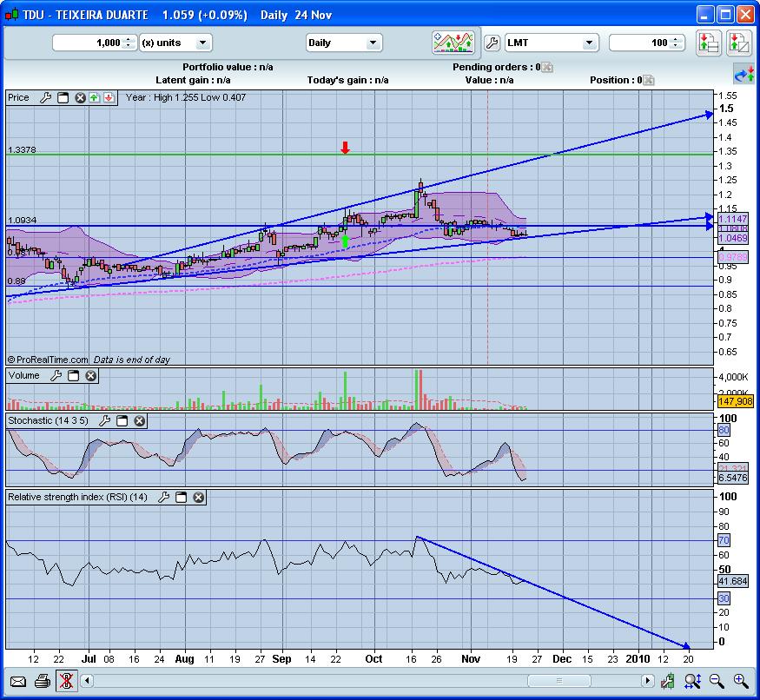The height and width of the screenshot is (700, 760).
Task: Click the TDU window title bar icon
Action: 11,15
